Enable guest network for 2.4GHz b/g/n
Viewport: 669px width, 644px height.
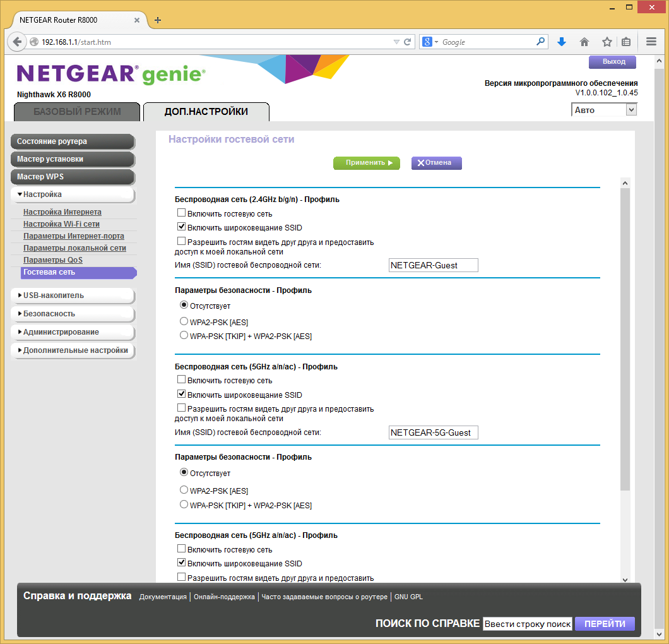pyautogui.click(x=181, y=213)
